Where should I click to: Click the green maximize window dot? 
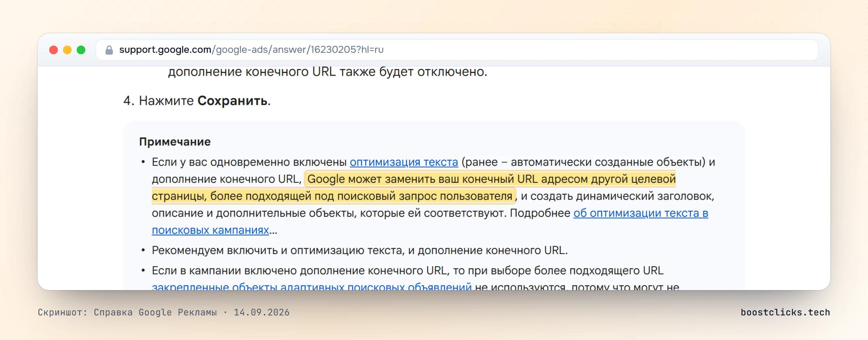pyautogui.click(x=81, y=50)
